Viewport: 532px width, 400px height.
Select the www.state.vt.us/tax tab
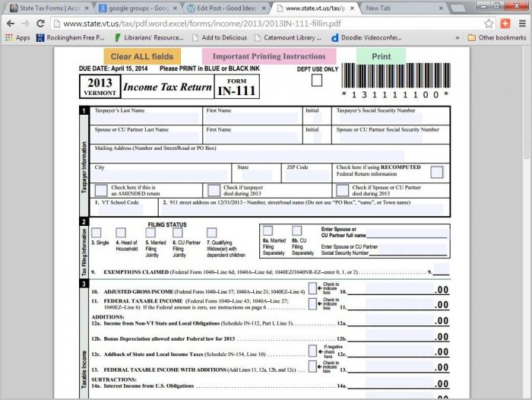tap(315, 8)
